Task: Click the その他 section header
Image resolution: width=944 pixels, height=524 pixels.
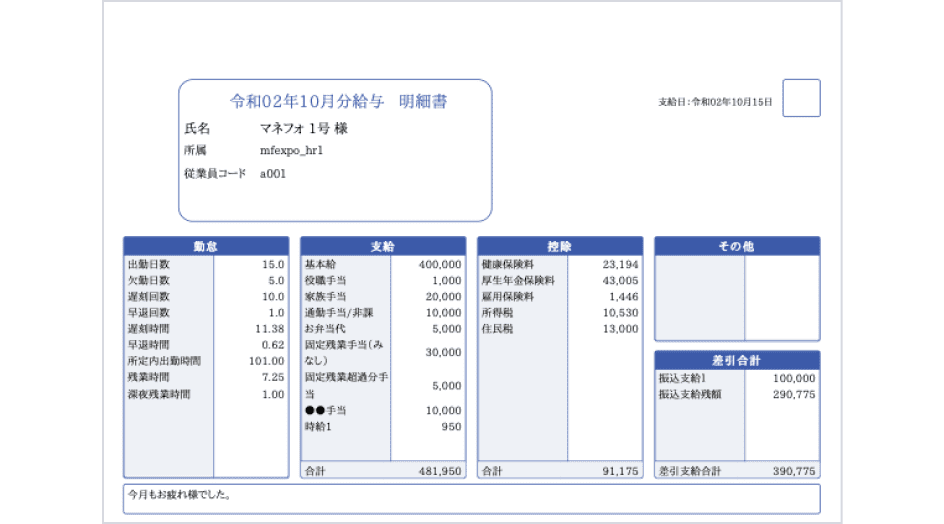Action: pyautogui.click(x=737, y=246)
